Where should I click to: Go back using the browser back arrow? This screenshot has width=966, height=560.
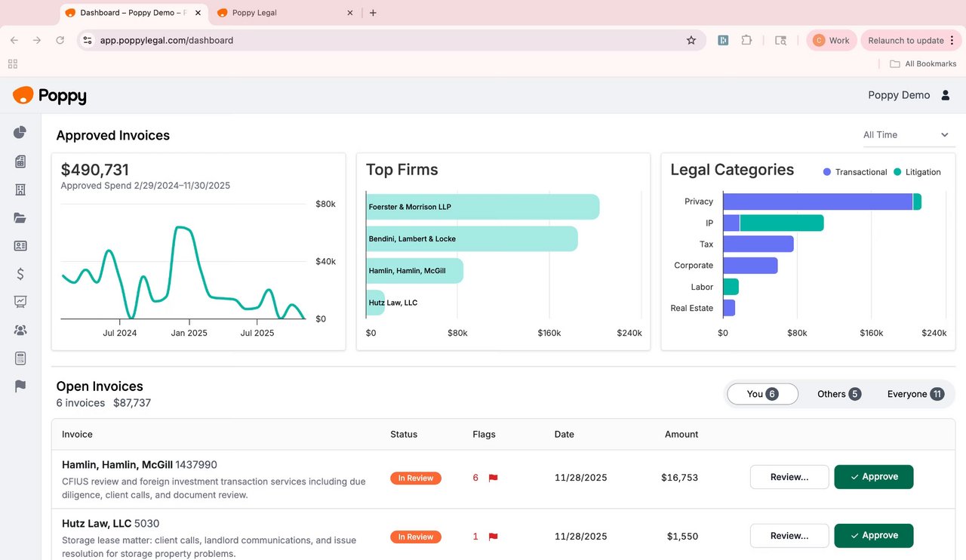tap(14, 41)
